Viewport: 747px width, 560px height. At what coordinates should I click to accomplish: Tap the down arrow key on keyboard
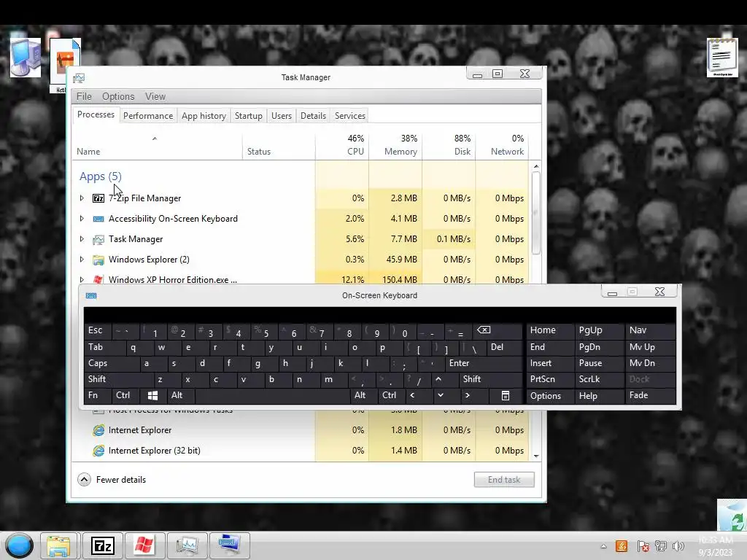coord(441,395)
